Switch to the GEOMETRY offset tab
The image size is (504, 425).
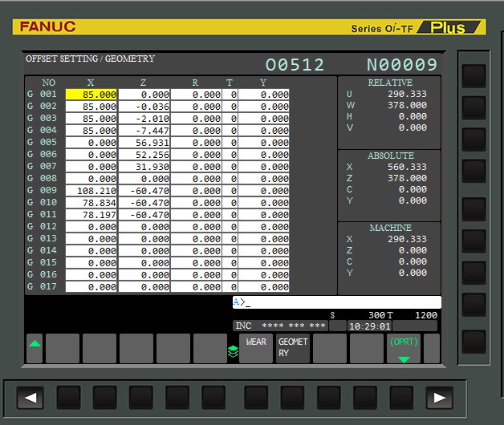point(293,348)
